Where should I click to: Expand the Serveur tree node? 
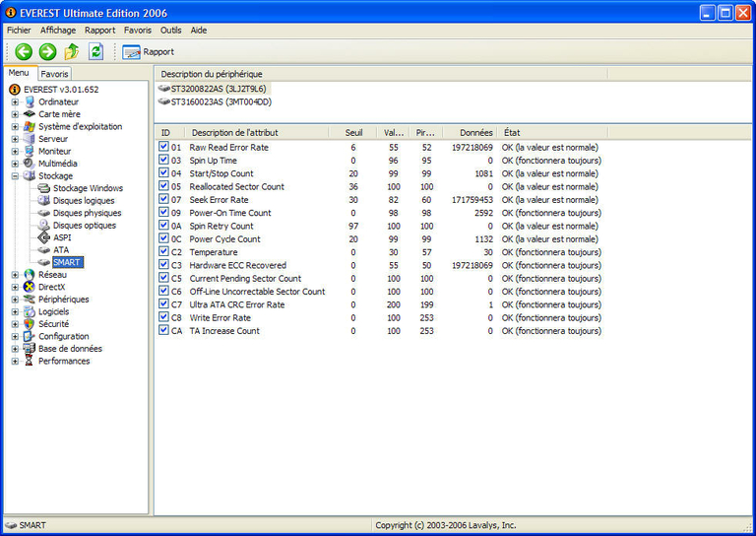click(x=15, y=139)
